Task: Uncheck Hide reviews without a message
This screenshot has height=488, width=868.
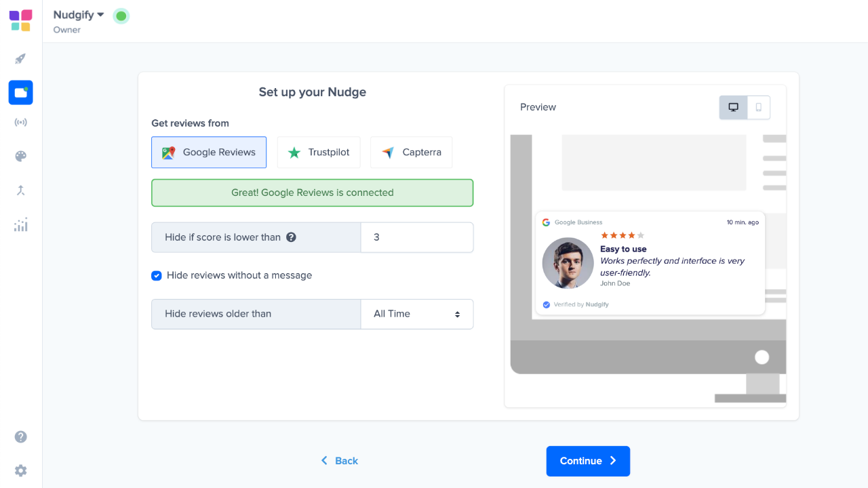Action: click(x=157, y=275)
